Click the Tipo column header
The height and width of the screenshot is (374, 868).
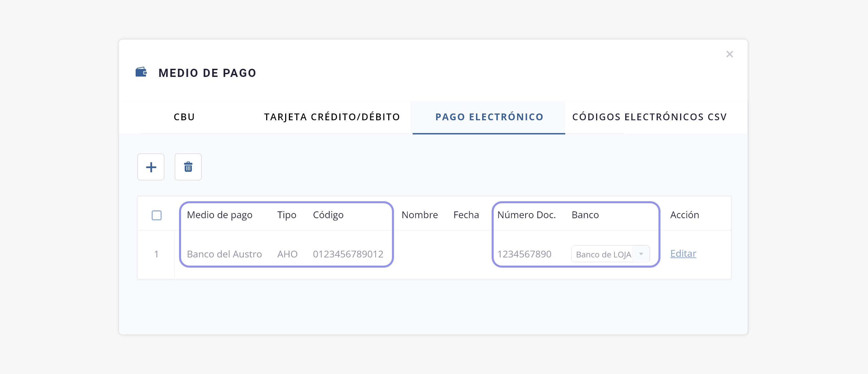click(287, 215)
